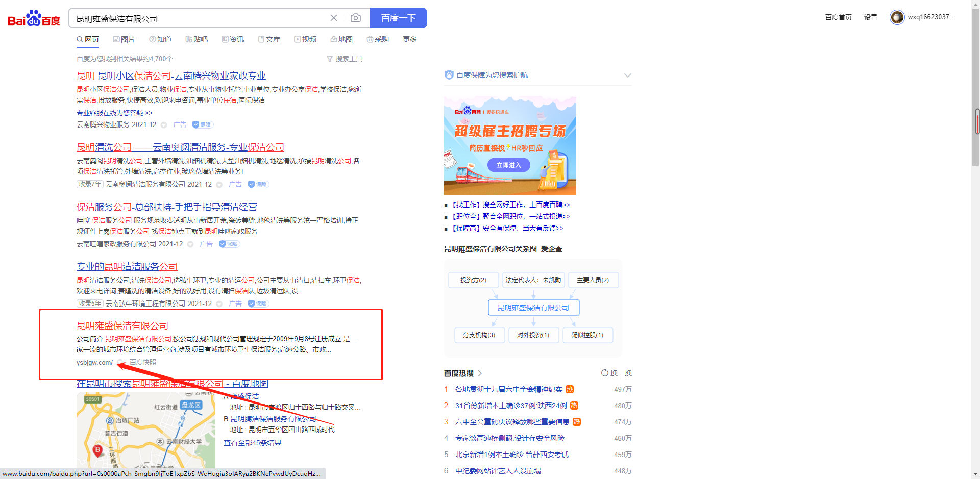This screenshot has width=980, height=479.
Task: Click 保障 badge next to 云南奥阅清洁服务有限公司
Action: 258,184
